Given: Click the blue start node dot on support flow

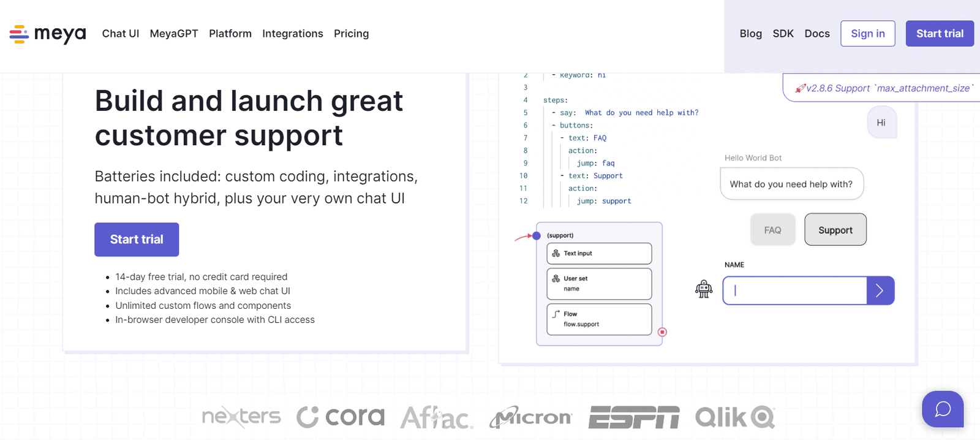Looking at the screenshot, I should coord(537,235).
